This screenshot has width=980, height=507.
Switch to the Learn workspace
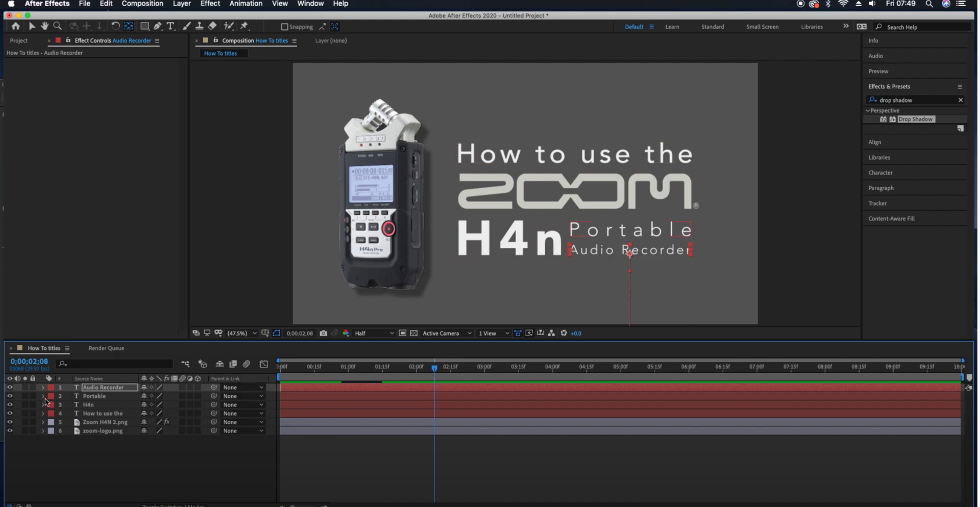click(x=672, y=27)
